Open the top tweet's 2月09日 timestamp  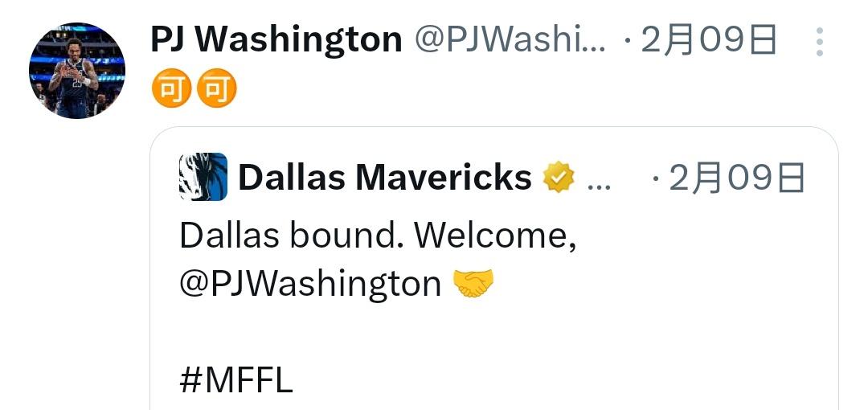coord(709,40)
